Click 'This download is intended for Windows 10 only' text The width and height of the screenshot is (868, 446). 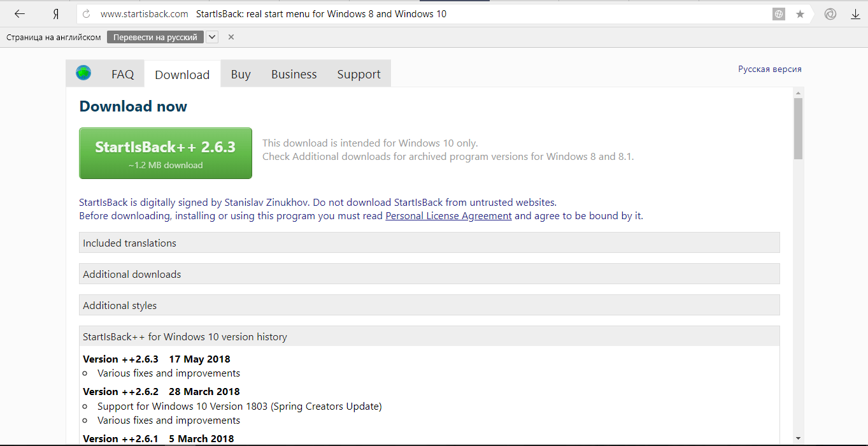click(x=370, y=143)
